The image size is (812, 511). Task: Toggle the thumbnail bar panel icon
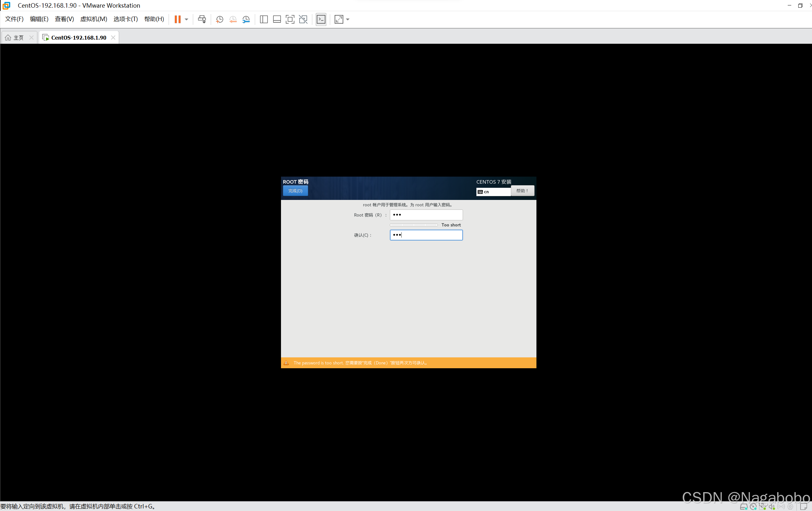277,19
